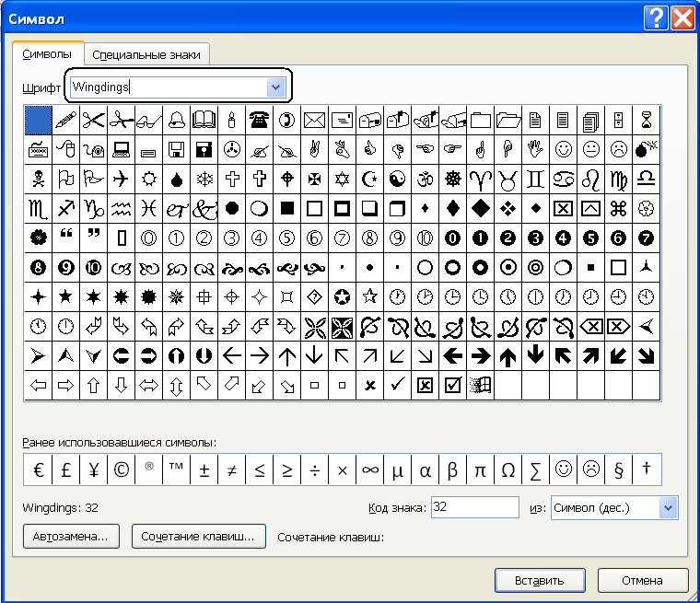The image size is (700, 603).
Task: Choose recent dagger symbol
Action: tap(646, 470)
